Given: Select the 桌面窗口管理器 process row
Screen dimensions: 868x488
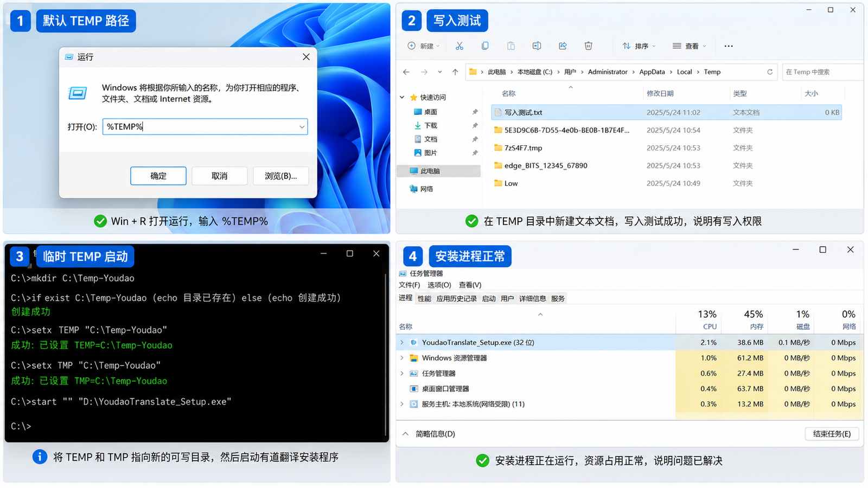Looking at the screenshot, I should (x=630, y=389).
